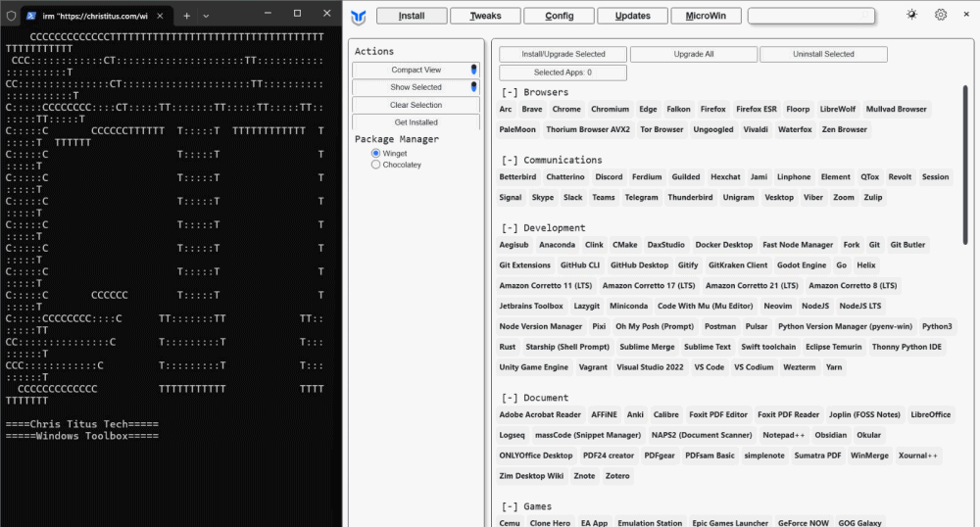Click the Selected Apps: 0 button
980x527 pixels.
click(x=563, y=72)
